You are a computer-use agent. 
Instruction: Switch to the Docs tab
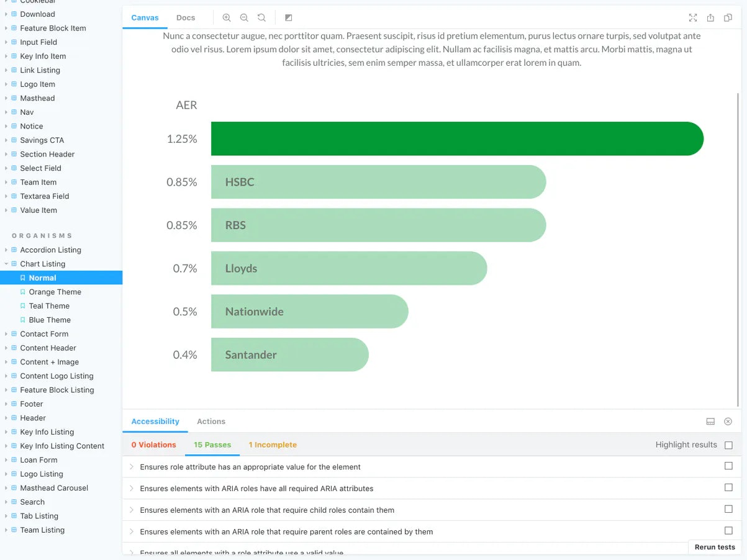tap(186, 18)
